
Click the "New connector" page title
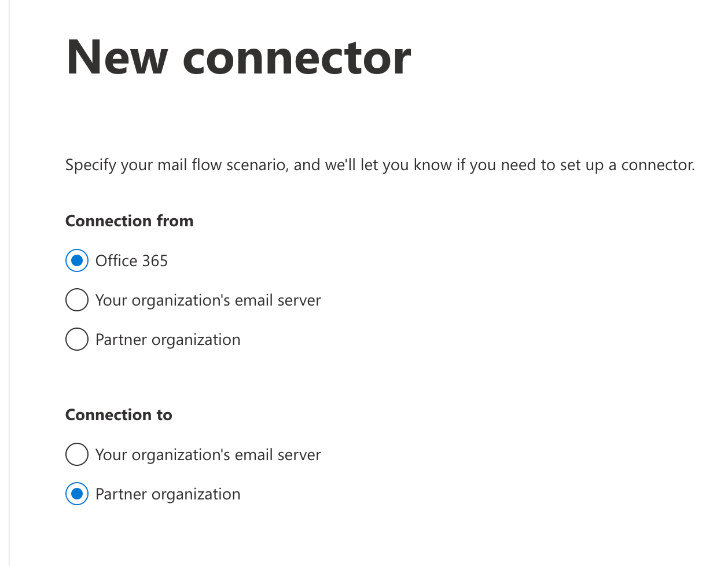point(238,57)
